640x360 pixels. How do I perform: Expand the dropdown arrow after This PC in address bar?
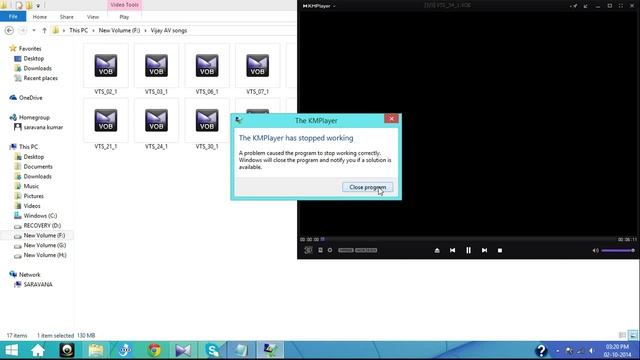click(x=93, y=30)
